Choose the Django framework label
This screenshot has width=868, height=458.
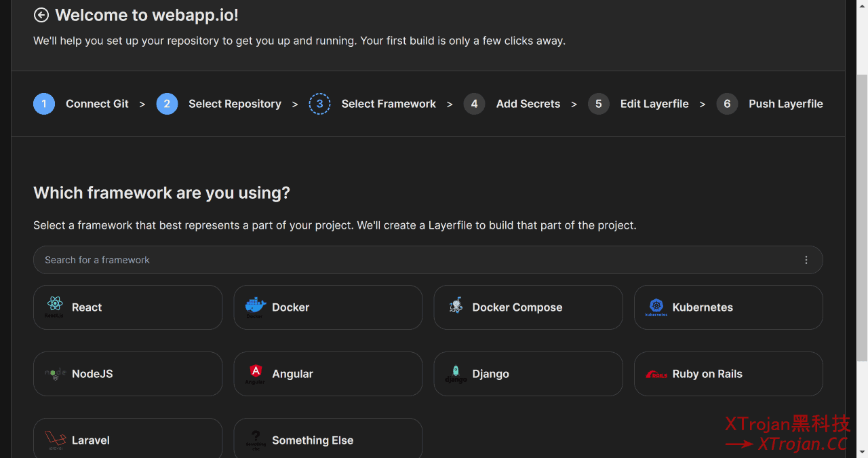coord(490,374)
